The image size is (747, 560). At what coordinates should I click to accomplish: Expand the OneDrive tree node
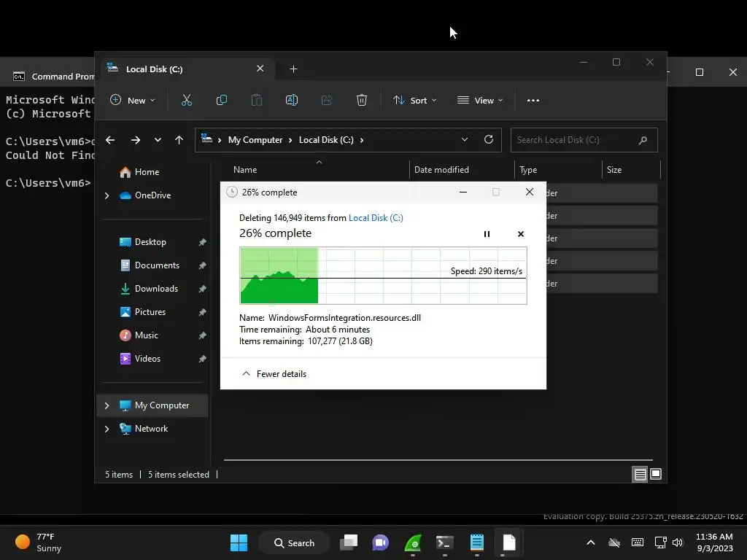click(107, 195)
